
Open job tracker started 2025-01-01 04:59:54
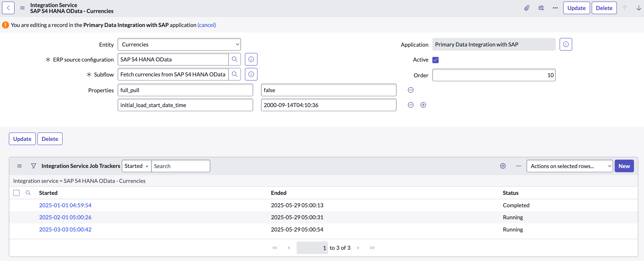[x=65, y=205]
